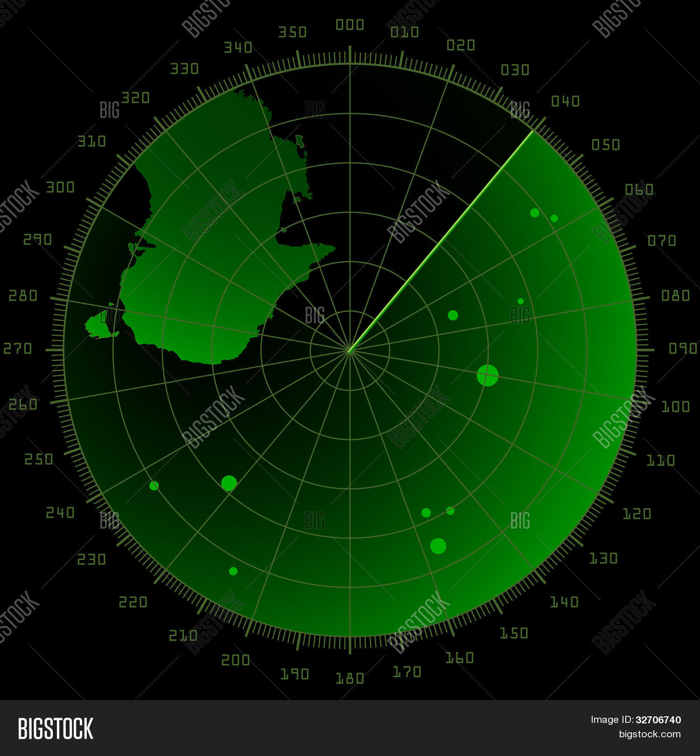Click the large blip beside the 160 radial line
700x756 pixels.
pos(438,546)
